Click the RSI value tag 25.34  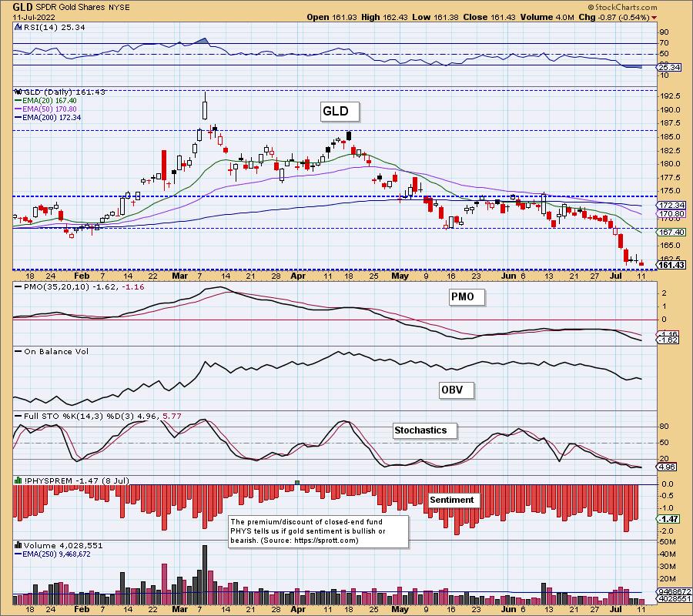click(669, 68)
